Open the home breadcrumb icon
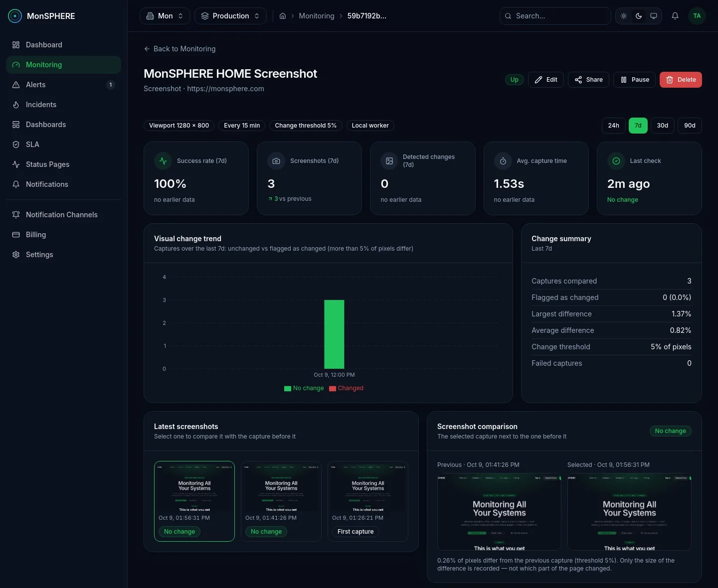The height and width of the screenshot is (588, 718). 283,16
